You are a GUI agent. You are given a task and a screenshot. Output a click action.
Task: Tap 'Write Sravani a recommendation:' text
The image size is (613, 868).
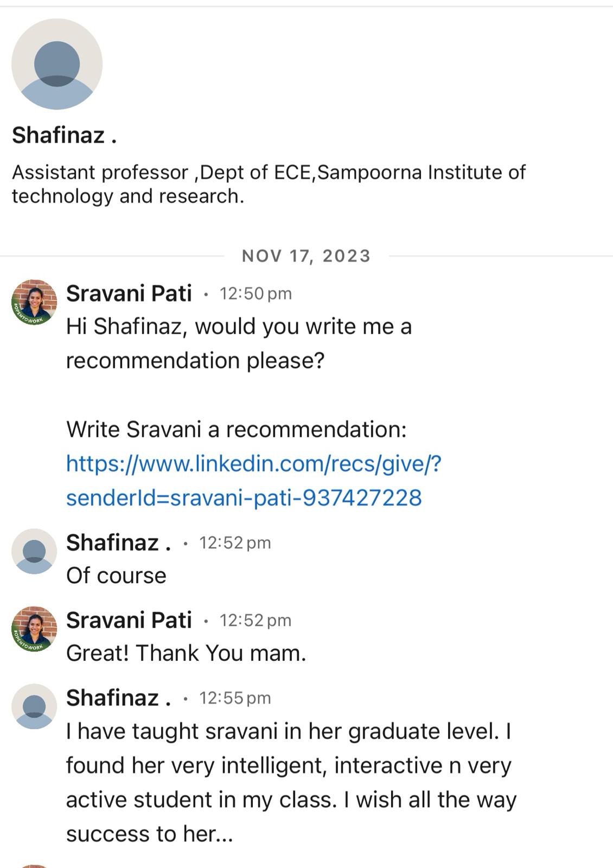coord(237,429)
